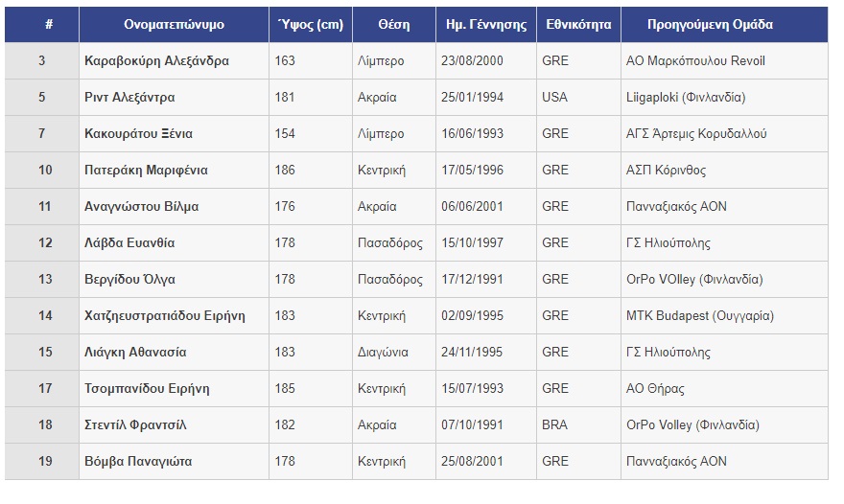Click on Χατζηευστρατιάδου Ειρήνη name

(165, 316)
